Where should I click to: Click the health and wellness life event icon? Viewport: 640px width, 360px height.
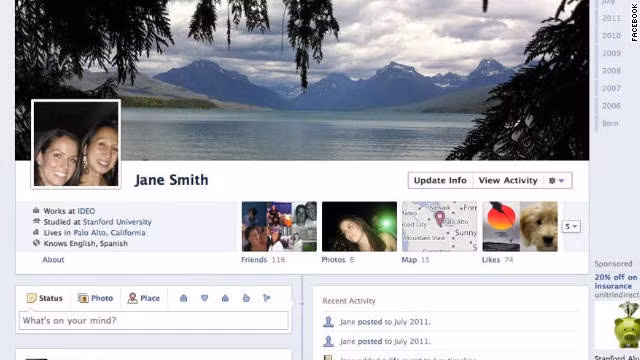(246, 298)
